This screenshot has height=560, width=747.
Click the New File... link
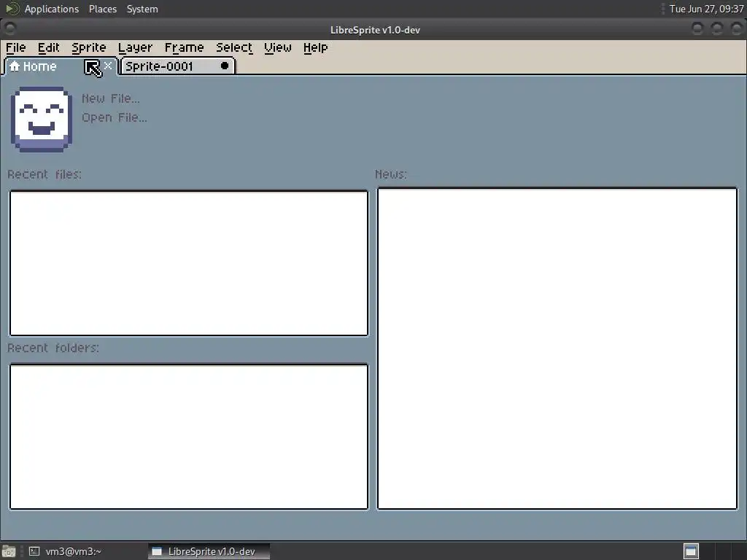coord(111,98)
